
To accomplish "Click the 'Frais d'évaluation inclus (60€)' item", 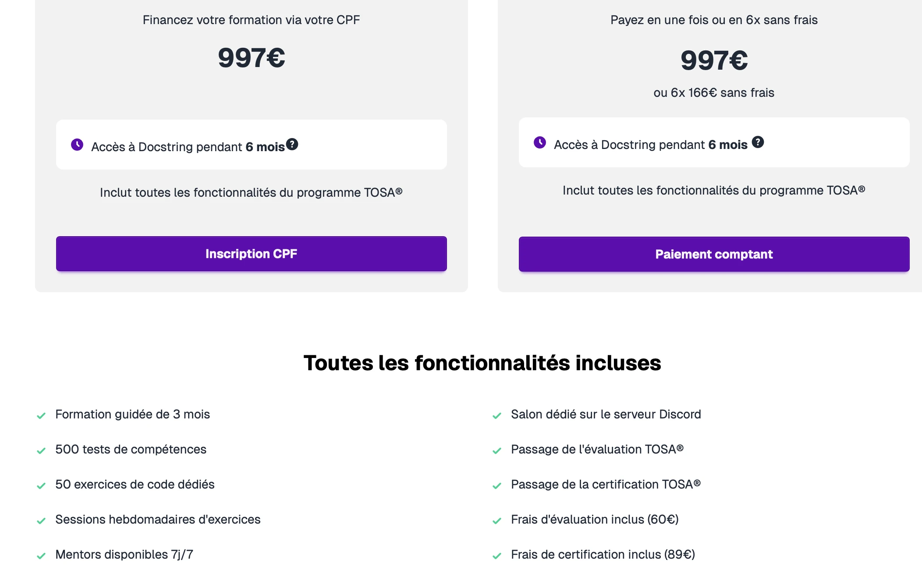I will [595, 520].
